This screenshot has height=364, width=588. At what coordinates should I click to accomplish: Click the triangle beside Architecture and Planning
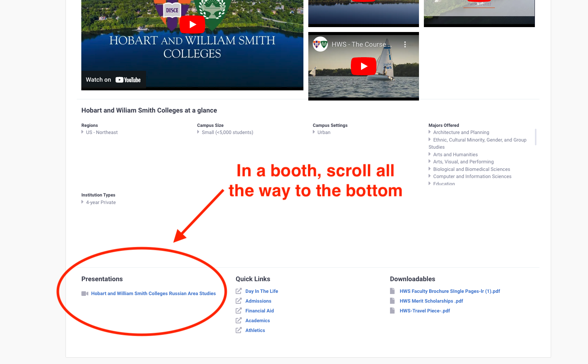coord(430,132)
